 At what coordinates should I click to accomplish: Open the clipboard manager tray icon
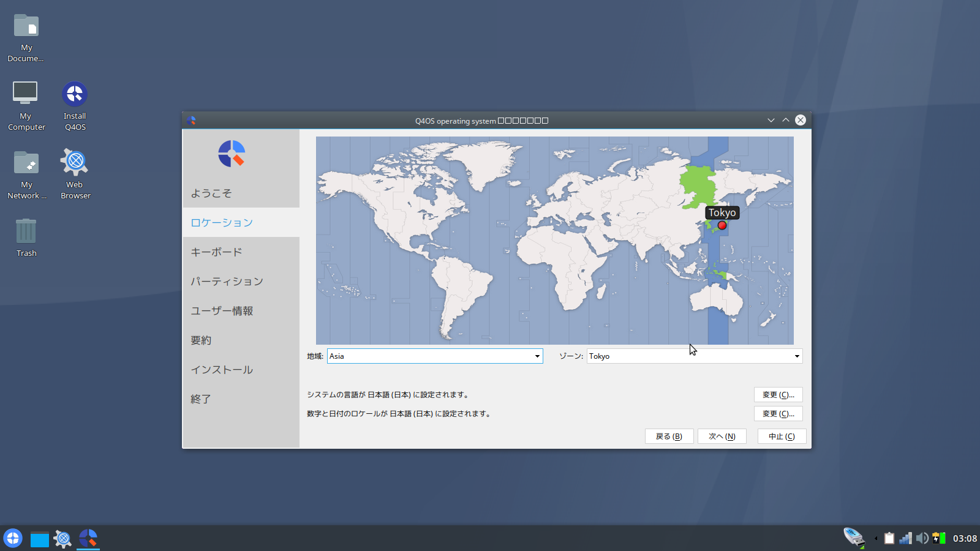click(889, 539)
